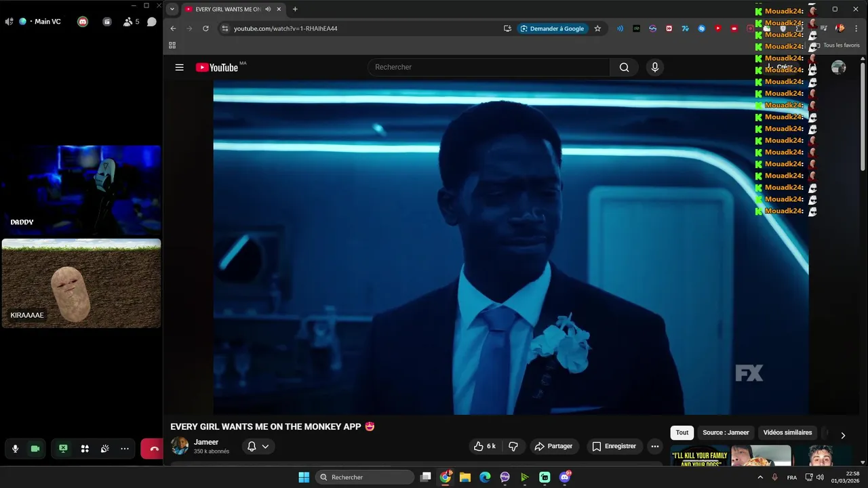868x488 pixels.
Task: Open Task View on the taskbar
Action: click(425, 477)
